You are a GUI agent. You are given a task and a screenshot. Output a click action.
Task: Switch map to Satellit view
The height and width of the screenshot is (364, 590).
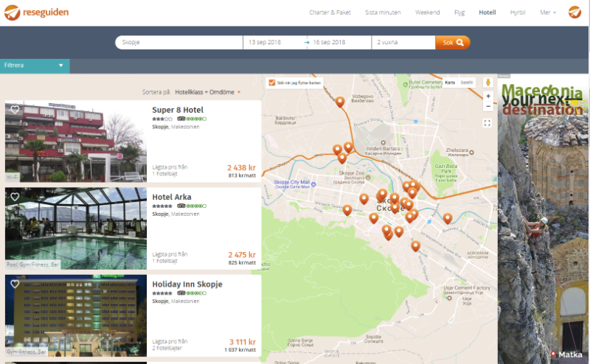pyautogui.click(x=467, y=83)
